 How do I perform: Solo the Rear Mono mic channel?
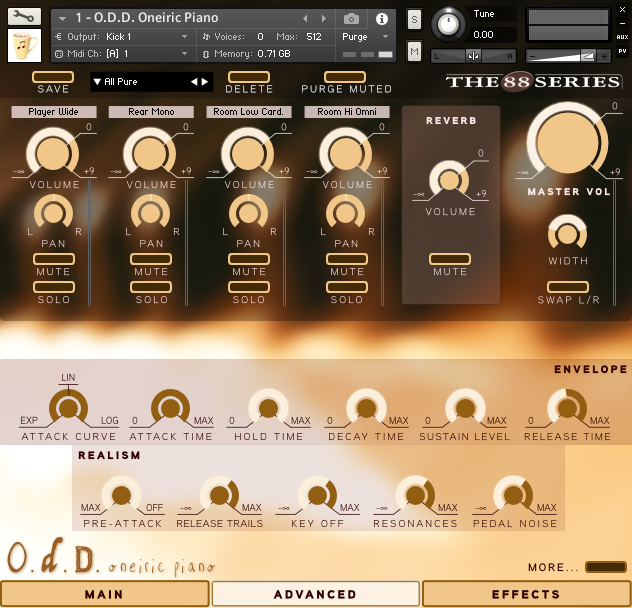tap(151, 287)
